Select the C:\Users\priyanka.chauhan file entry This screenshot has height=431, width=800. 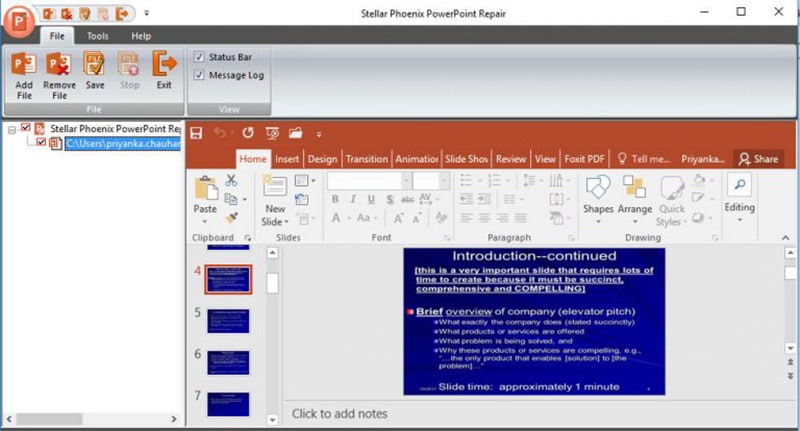coord(122,143)
